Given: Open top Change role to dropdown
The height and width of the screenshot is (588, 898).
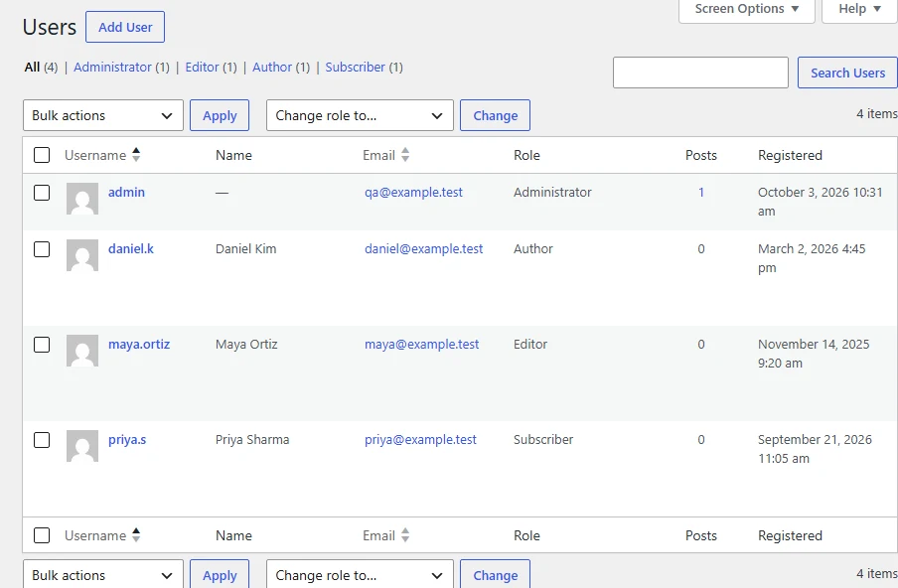Looking at the screenshot, I should click(x=360, y=115).
